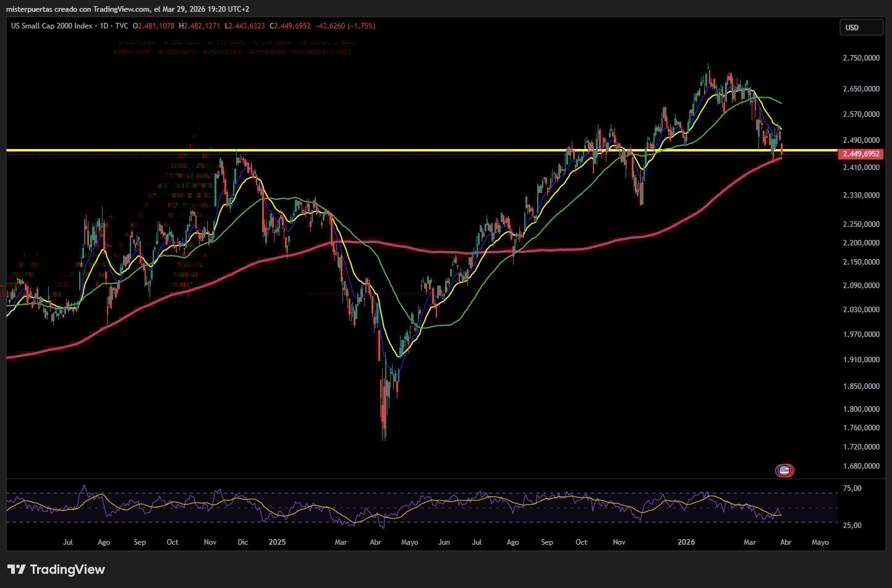Click the 2026 label on time axis
The height and width of the screenshot is (588, 892).
pos(686,542)
